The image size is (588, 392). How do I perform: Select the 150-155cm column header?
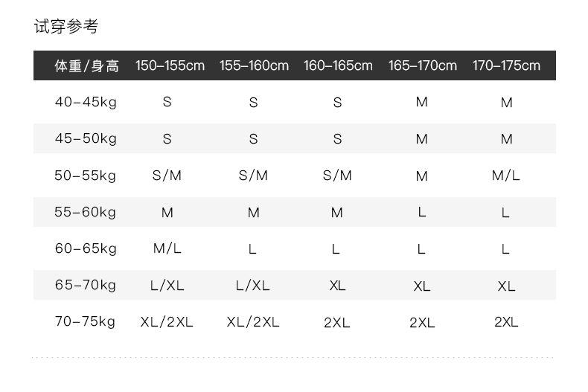[170, 65]
